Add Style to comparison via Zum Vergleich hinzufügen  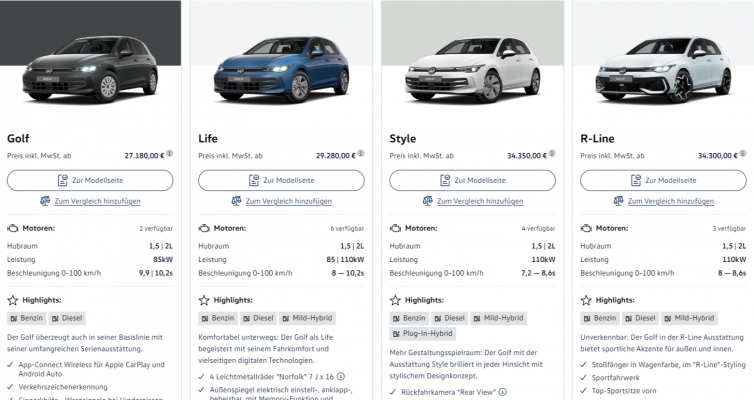click(x=480, y=201)
